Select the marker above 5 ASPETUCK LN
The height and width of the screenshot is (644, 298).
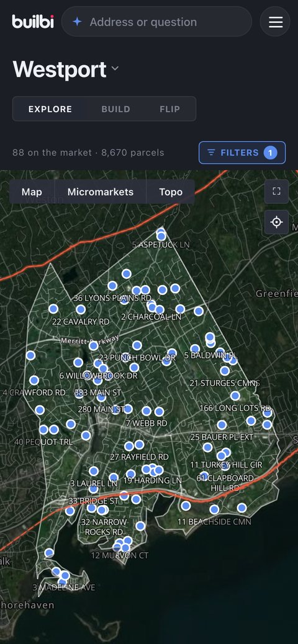(x=161, y=236)
